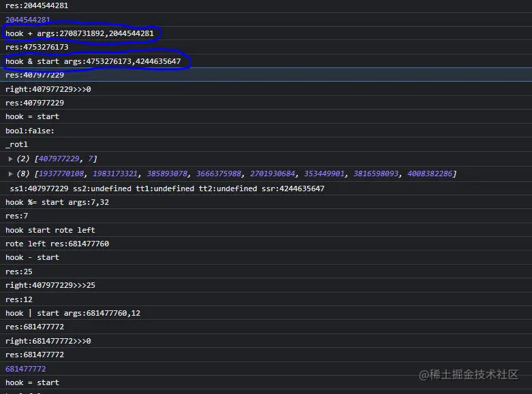Select log 'hook + args:2708731892,2044544281'
Viewport: 532px width, 394px height.
[x=80, y=33]
